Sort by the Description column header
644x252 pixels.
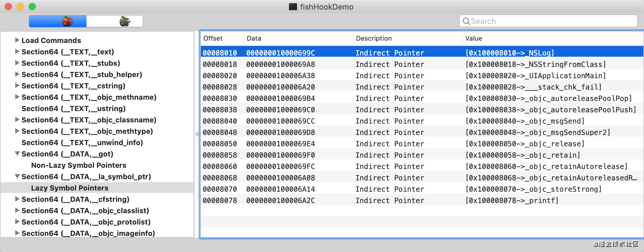click(408, 38)
